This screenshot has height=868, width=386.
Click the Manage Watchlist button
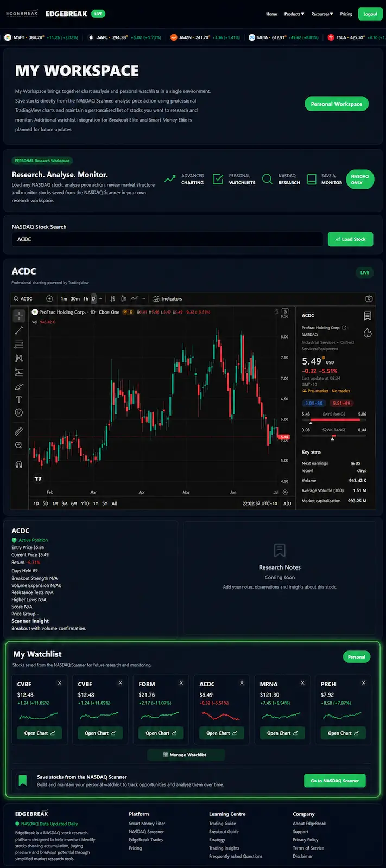(185, 755)
